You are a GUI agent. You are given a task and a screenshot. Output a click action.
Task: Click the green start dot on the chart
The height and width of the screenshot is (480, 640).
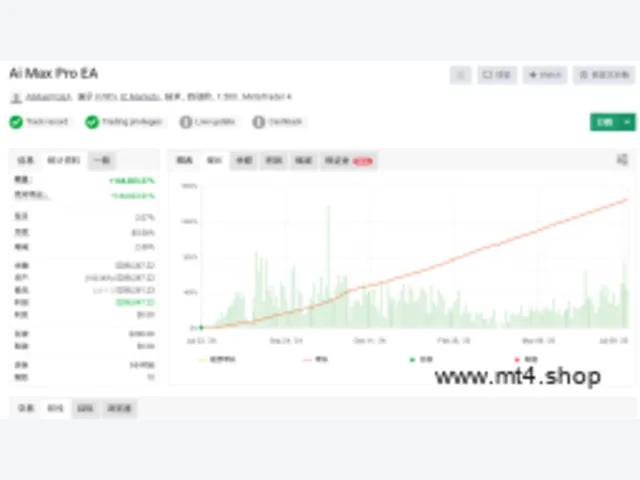coord(201,327)
